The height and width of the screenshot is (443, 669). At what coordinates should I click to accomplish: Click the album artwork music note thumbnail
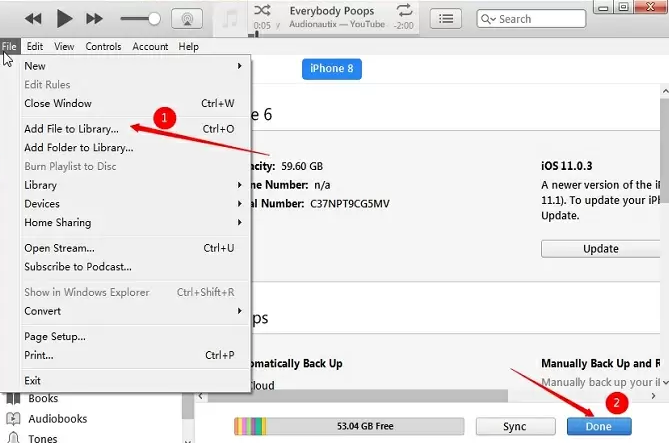[231, 18]
